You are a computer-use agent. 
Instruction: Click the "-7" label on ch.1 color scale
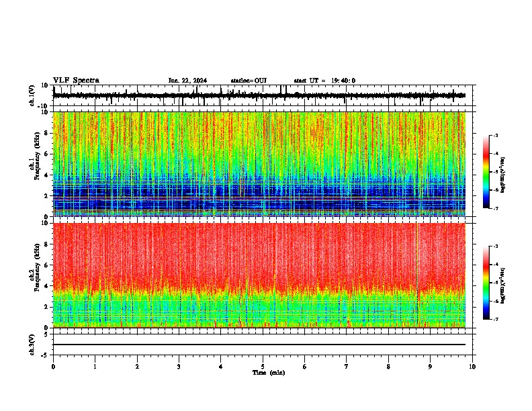pyautogui.click(x=496, y=208)
